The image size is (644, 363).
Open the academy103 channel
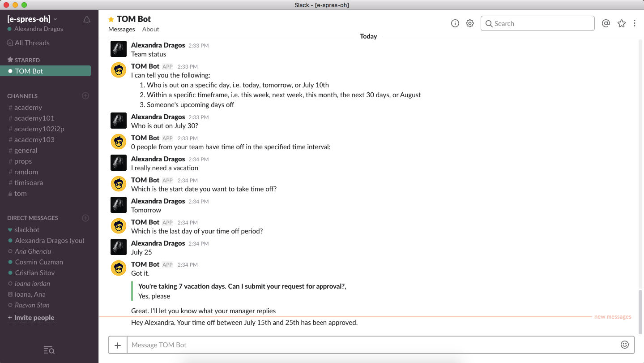tap(34, 140)
